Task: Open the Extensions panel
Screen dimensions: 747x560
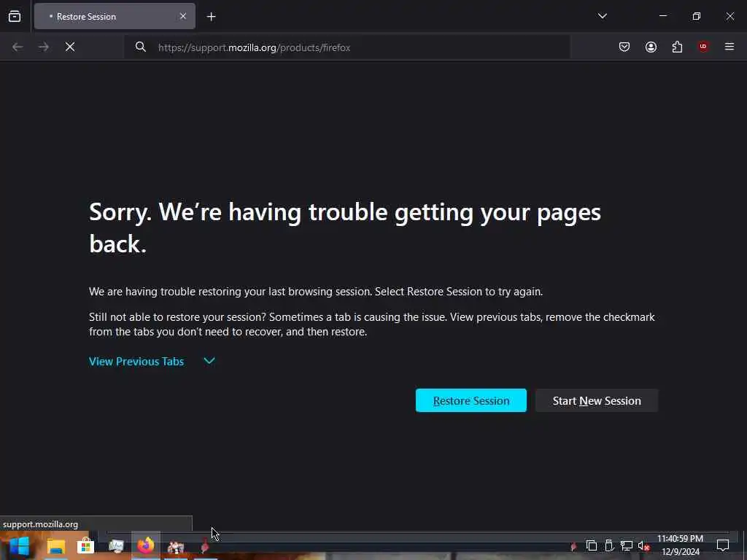Action: 677,47
